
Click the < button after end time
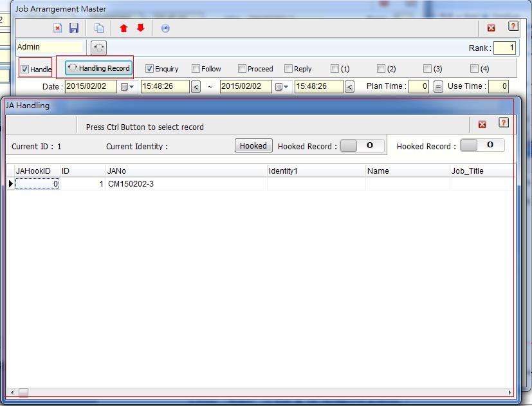(x=350, y=87)
